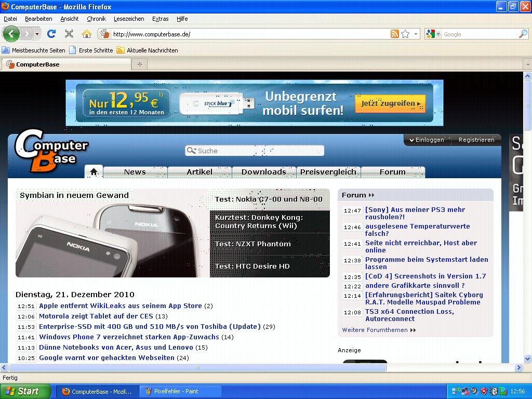Click the Registrieren link
Image resolution: width=532 pixels, height=399 pixels.
coord(476,140)
